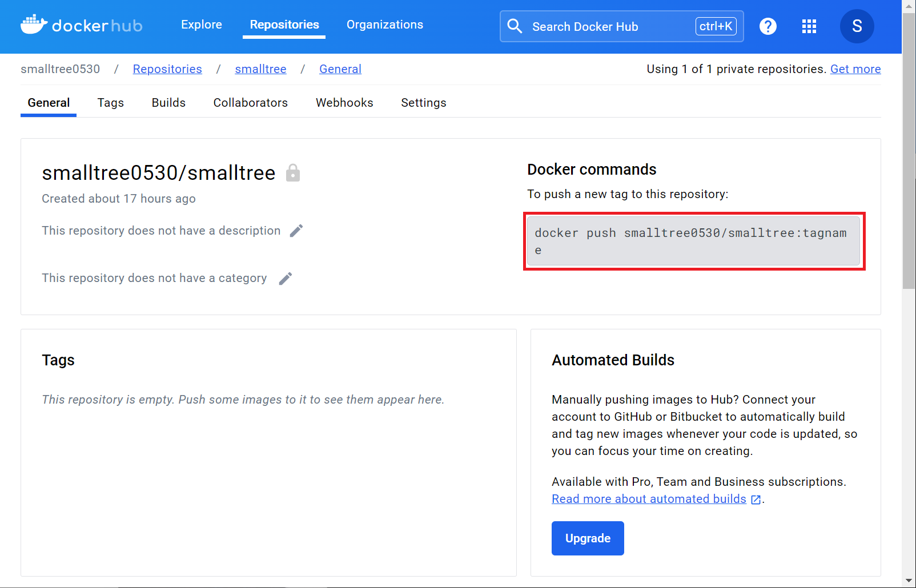
Task: Click the Upgrade button
Action: (x=588, y=538)
